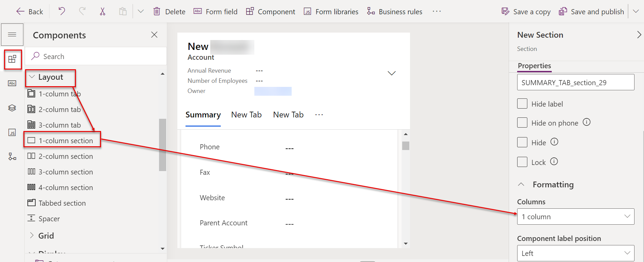Switch to the second New Tab
The image size is (644, 262).
[x=288, y=115]
